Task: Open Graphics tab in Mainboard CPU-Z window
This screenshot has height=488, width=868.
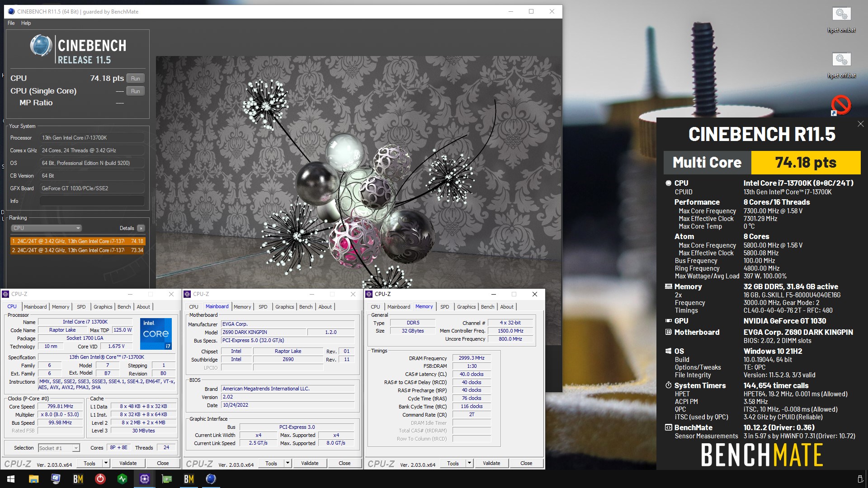Action: tap(285, 307)
